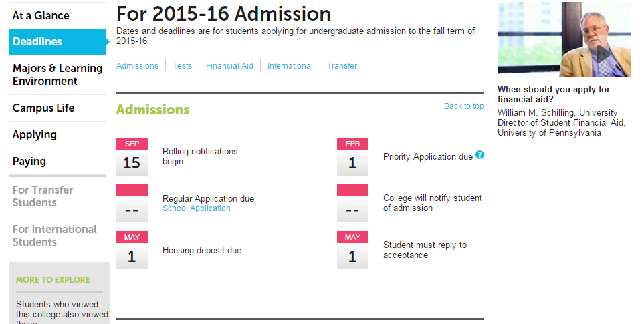This screenshot has height=324, width=644.
Task: Jump to the Financial Aid anchor link
Action: coord(229,66)
